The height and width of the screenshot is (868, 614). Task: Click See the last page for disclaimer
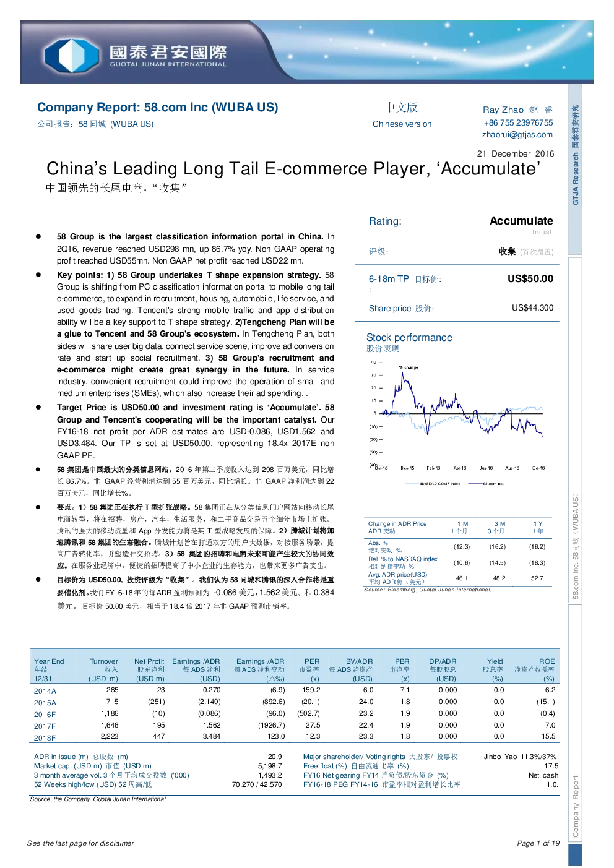[x=80, y=843]
